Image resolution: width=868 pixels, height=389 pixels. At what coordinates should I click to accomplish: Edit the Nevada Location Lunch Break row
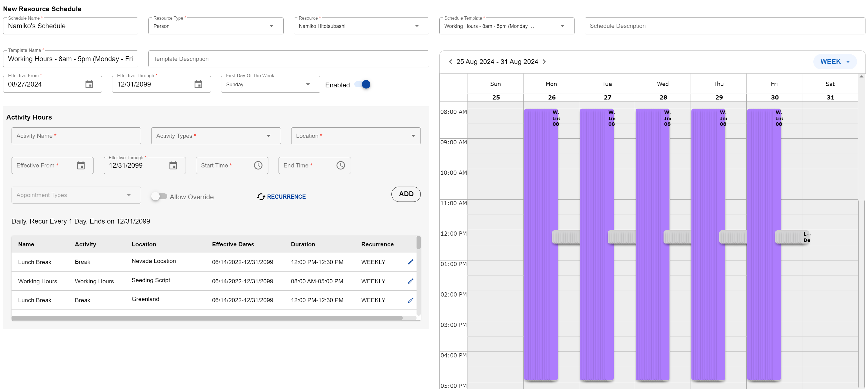(410, 262)
